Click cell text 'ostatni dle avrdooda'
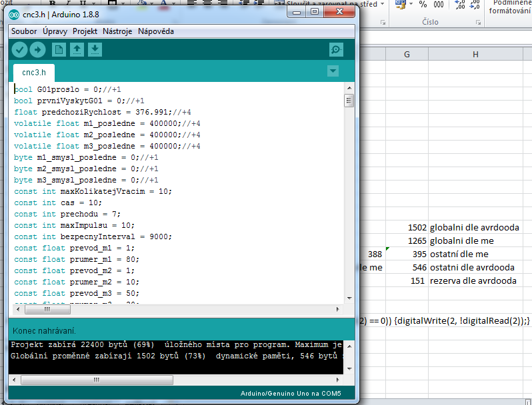The image size is (532, 405). (x=472, y=267)
